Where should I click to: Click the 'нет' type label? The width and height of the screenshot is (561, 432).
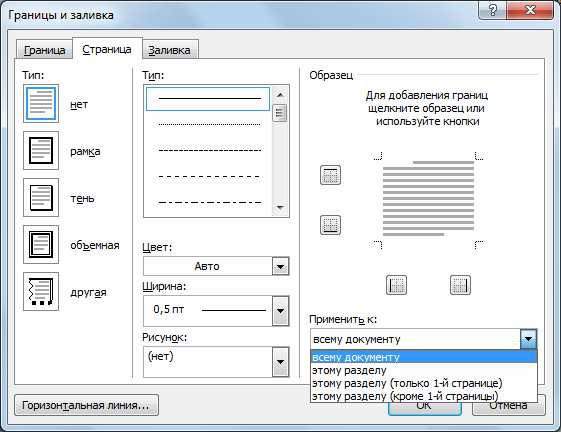coord(79,105)
